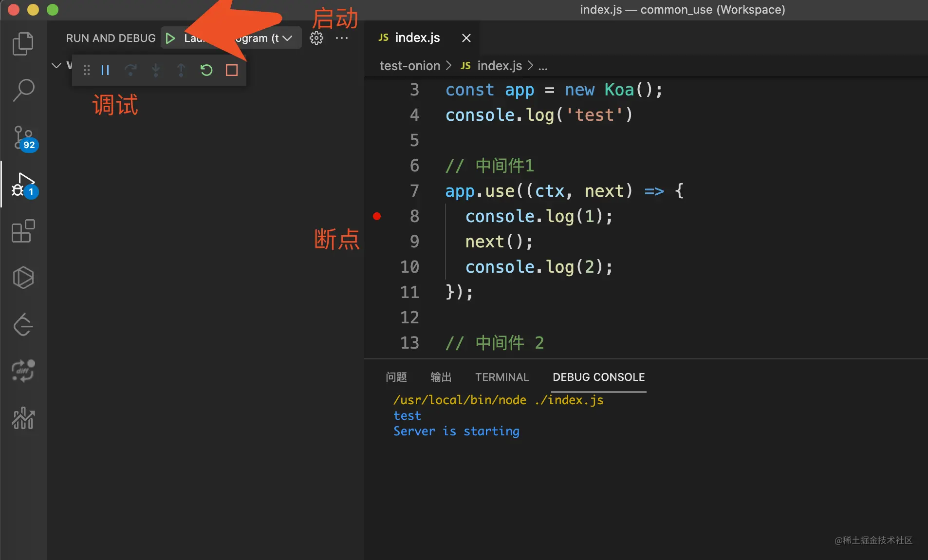Click the 'test' output line in debug console
Viewport: 928px width, 560px height.
tap(407, 416)
